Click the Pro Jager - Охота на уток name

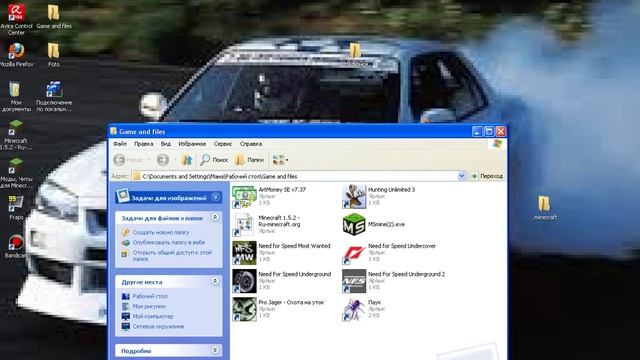(x=291, y=302)
